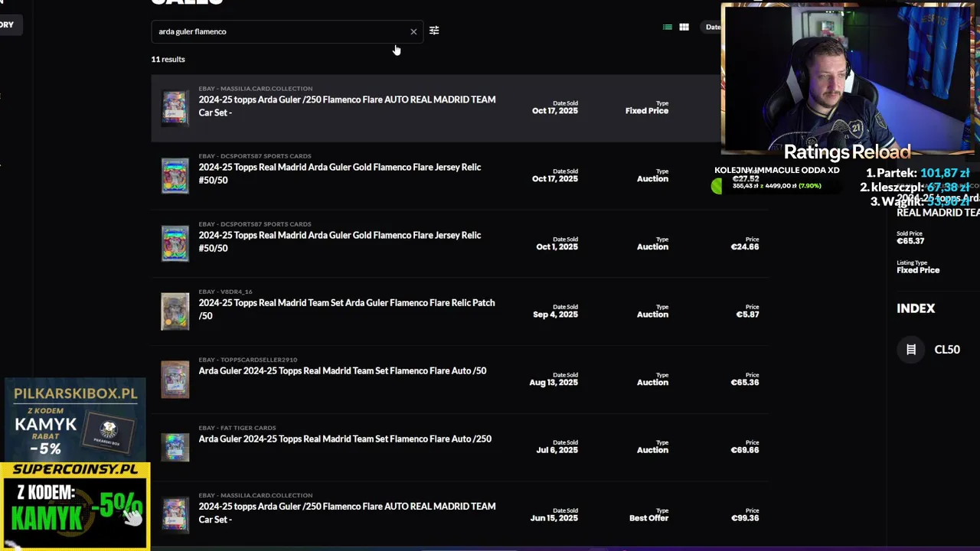Screen dimensions: 980x551
Task: Click the price €5.87
Action: [x=747, y=315]
